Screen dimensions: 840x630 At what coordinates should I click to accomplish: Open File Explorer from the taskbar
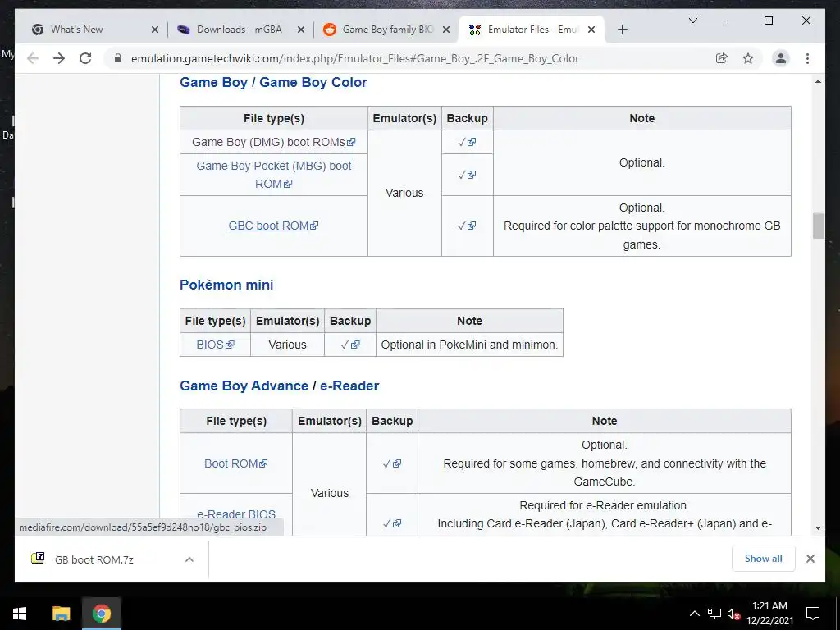(x=61, y=614)
